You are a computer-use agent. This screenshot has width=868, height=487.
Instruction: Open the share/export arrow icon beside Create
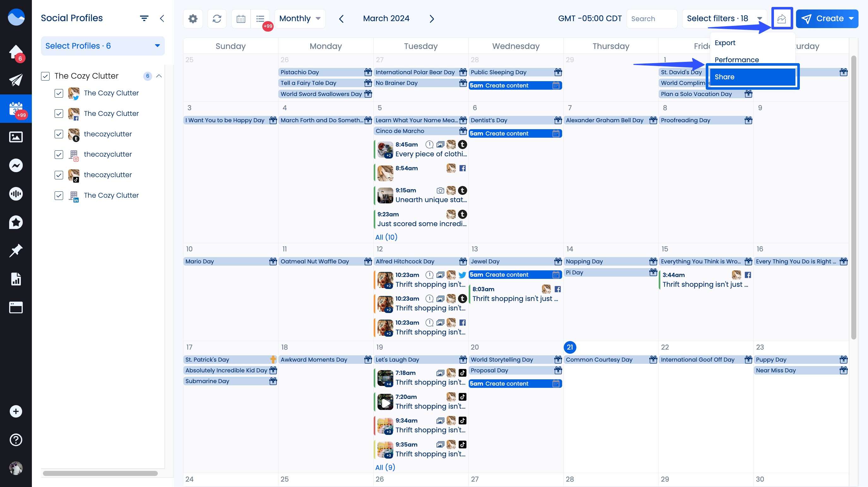point(782,18)
